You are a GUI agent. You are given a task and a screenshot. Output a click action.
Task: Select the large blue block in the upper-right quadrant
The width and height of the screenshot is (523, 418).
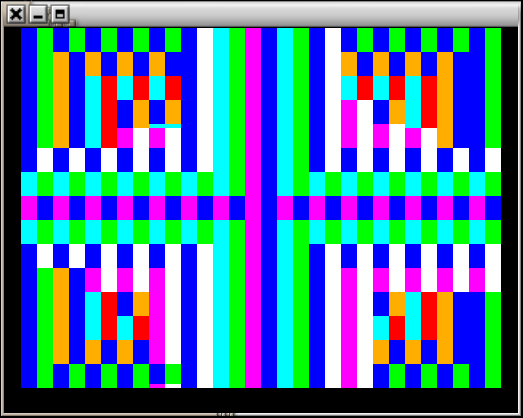469,100
